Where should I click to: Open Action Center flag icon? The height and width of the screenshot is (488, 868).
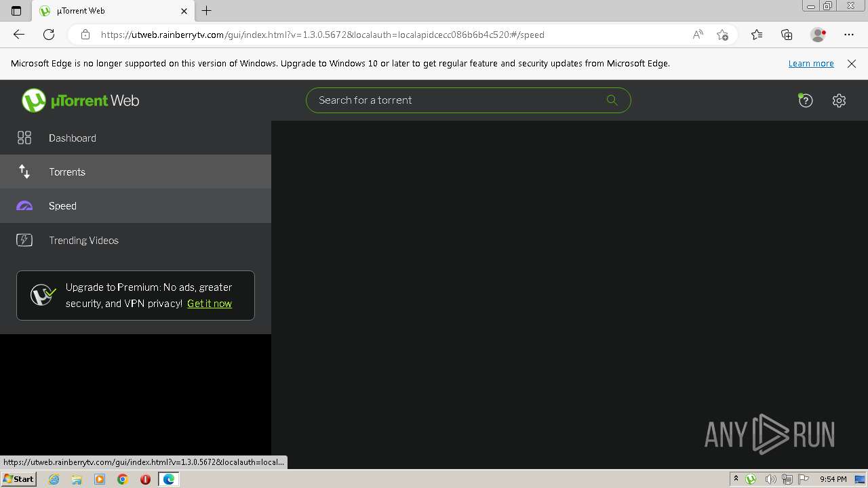(x=804, y=479)
